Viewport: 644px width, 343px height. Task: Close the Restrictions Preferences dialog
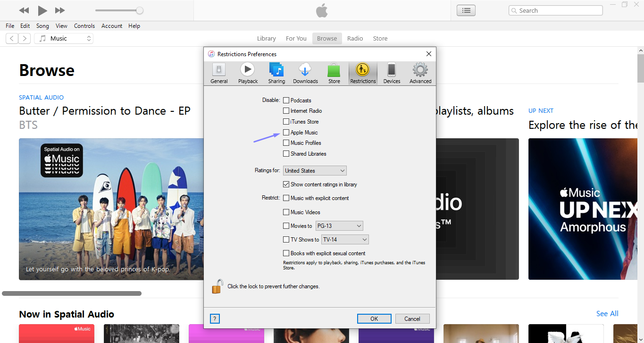(429, 54)
